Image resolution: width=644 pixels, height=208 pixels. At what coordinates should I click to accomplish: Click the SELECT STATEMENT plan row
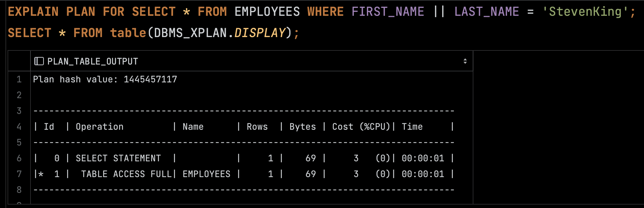pyautogui.click(x=252, y=158)
